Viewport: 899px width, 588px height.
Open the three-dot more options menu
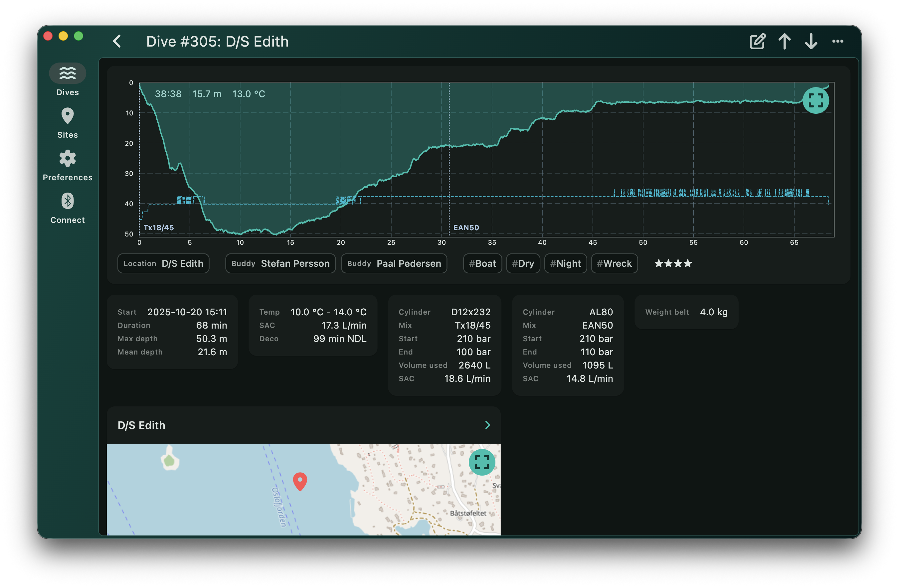(x=837, y=42)
